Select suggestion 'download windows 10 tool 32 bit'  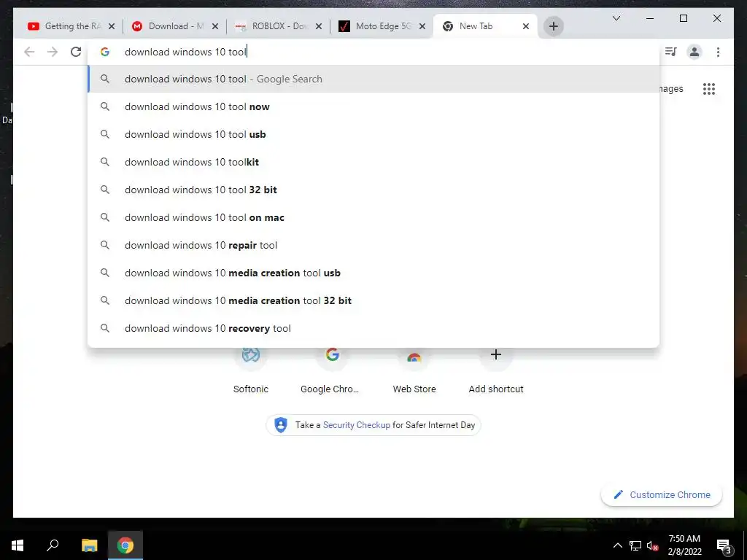[x=373, y=190]
